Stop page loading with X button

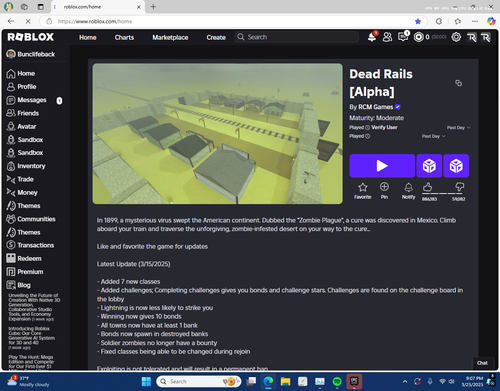(x=28, y=21)
